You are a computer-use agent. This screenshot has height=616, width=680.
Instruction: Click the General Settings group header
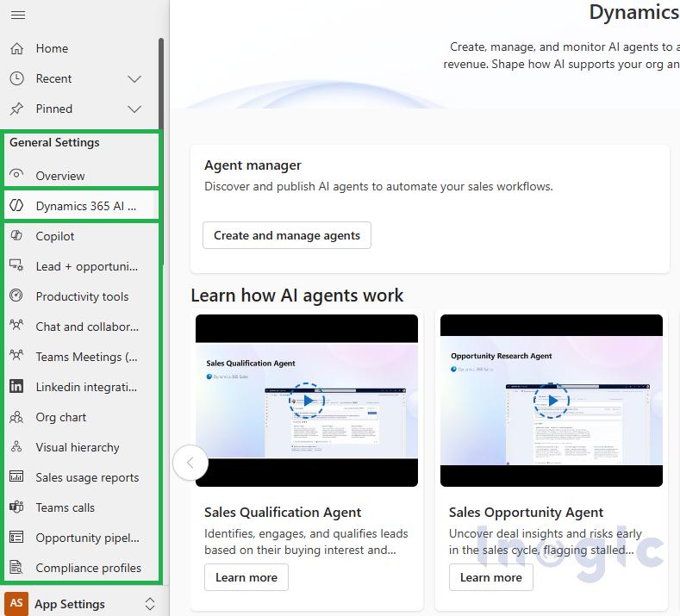[x=54, y=143]
